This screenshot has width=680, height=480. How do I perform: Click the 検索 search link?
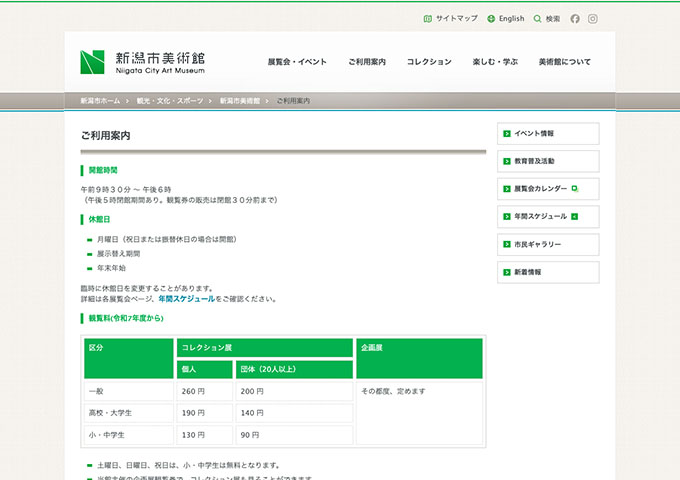552,19
